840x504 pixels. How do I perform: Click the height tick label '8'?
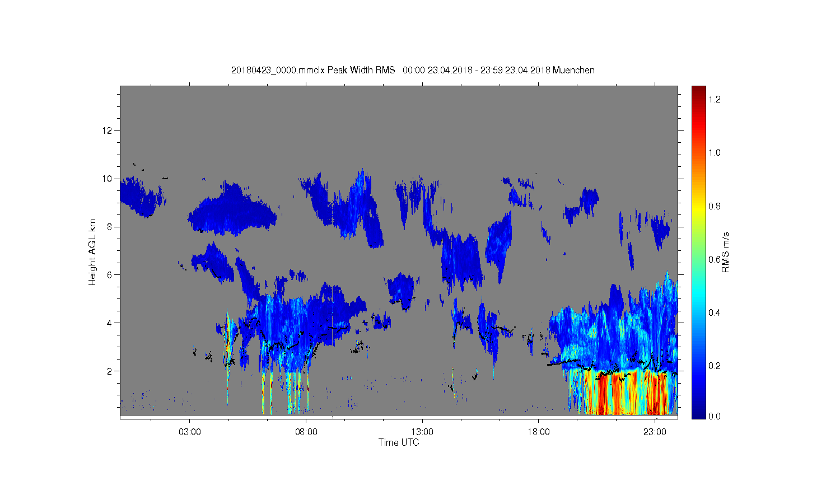(110, 227)
